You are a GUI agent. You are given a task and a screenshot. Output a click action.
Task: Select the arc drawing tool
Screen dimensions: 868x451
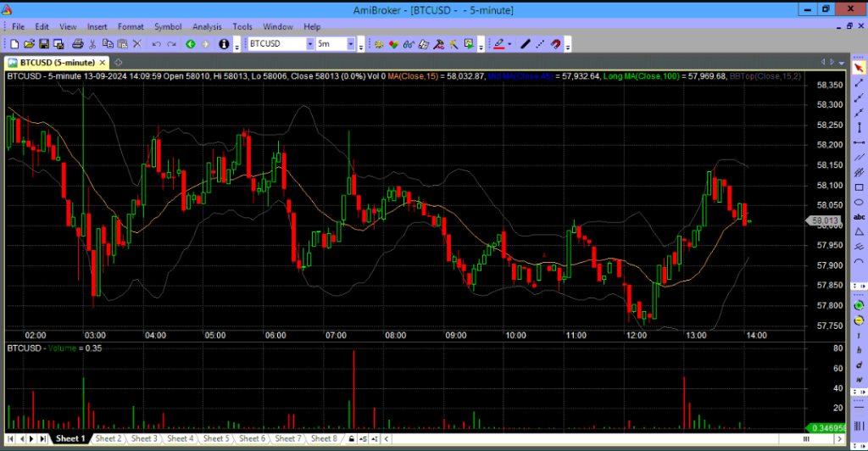pyautogui.click(x=859, y=262)
